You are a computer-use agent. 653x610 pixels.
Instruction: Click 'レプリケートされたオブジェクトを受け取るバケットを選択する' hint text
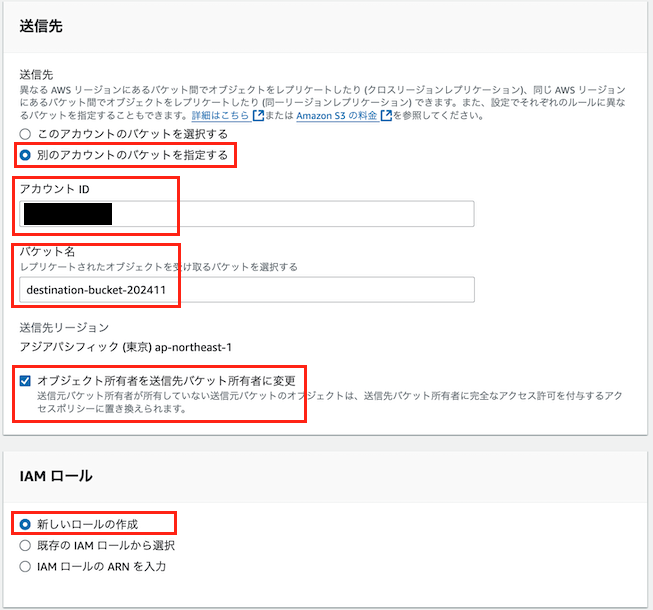159,267
